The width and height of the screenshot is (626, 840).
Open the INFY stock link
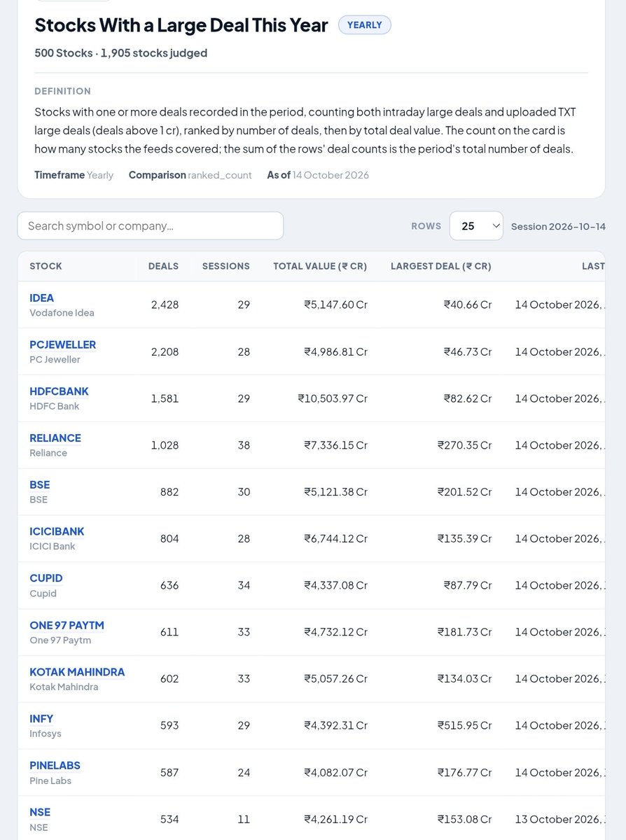tap(41, 719)
